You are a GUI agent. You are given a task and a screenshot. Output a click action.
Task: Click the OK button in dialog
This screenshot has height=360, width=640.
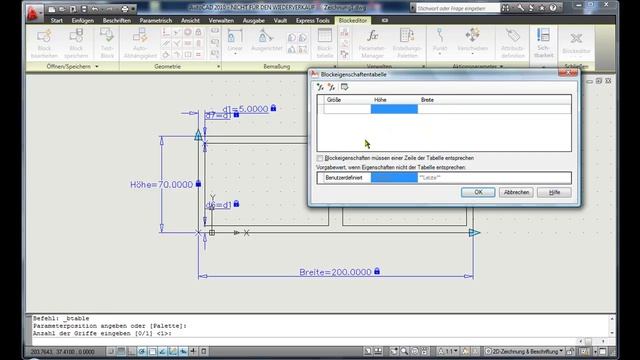478,192
